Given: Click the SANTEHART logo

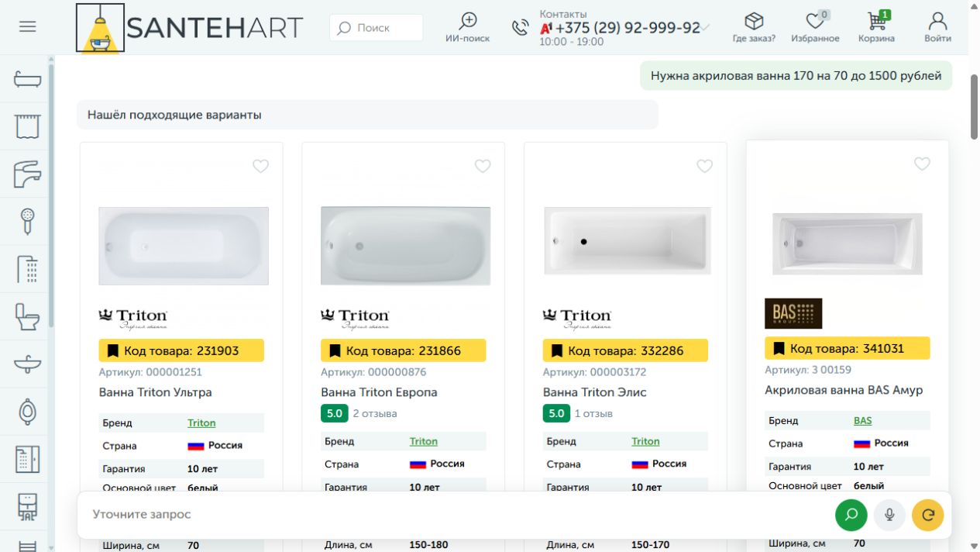Looking at the screenshot, I should coord(190,28).
